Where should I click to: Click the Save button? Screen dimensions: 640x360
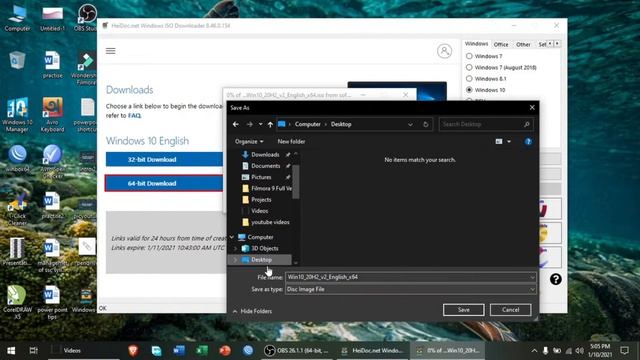[x=463, y=310]
